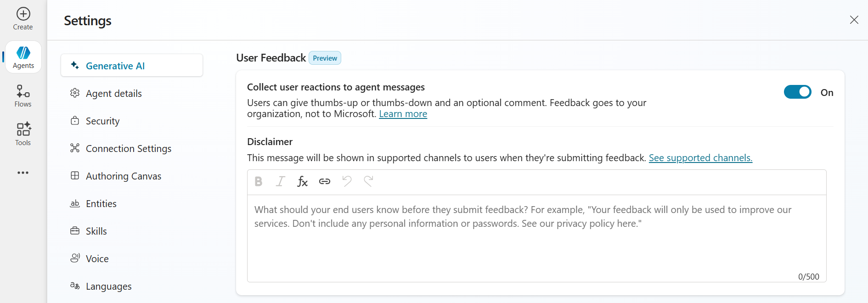
Task: Apply italic formatting in the disclaimer editor
Action: [280, 181]
